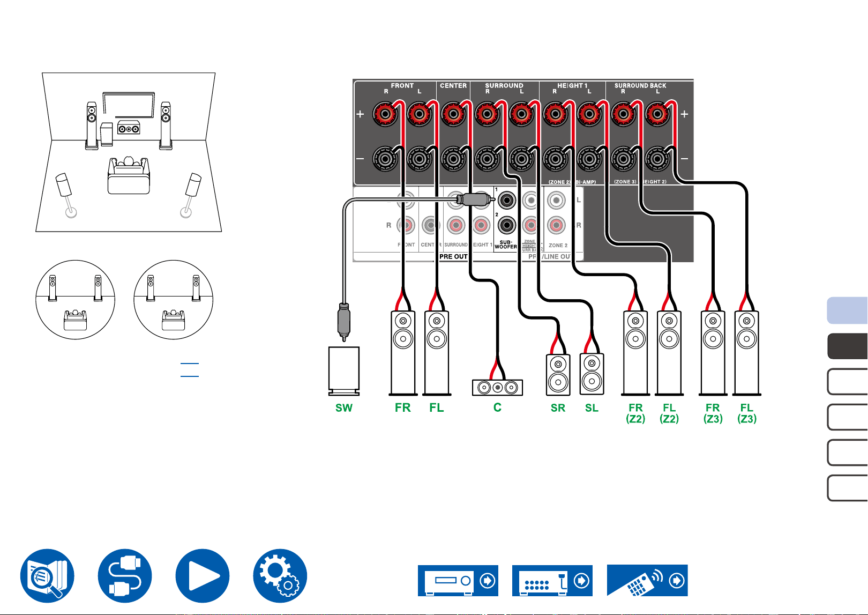Jump to the rear panel icon
Viewport: 868px width, 615px height.
pos(552,580)
